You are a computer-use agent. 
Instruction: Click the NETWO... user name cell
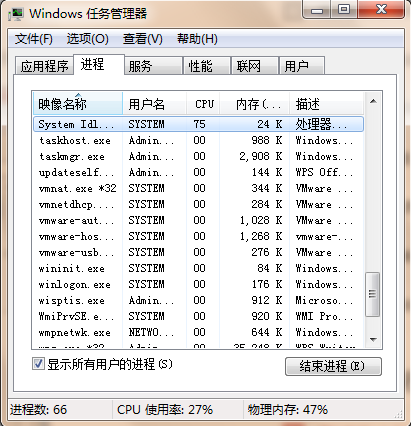click(x=151, y=332)
